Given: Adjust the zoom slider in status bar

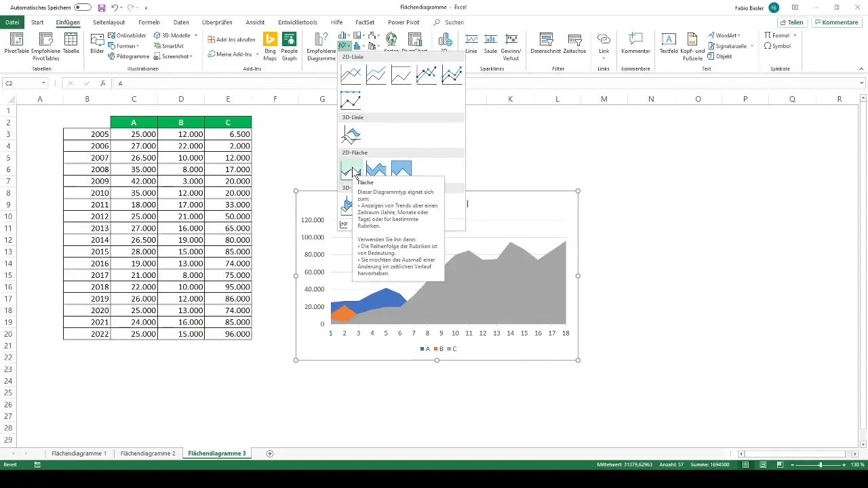Looking at the screenshot, I should (820, 465).
